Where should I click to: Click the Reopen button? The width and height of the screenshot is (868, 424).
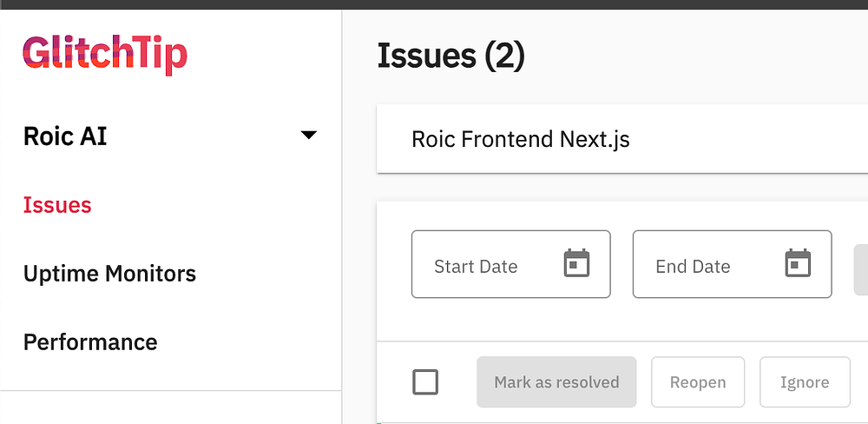click(698, 382)
